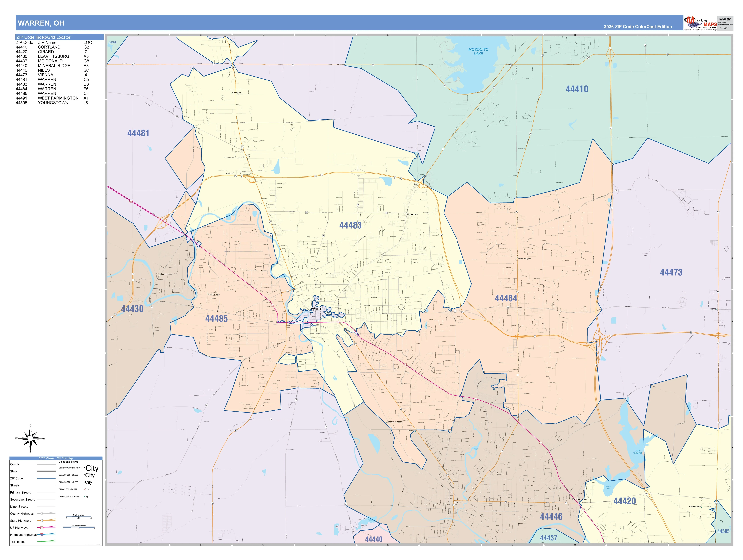Select the 44410 ZIP code area label
The width and height of the screenshot is (743, 560).
pyautogui.click(x=577, y=89)
